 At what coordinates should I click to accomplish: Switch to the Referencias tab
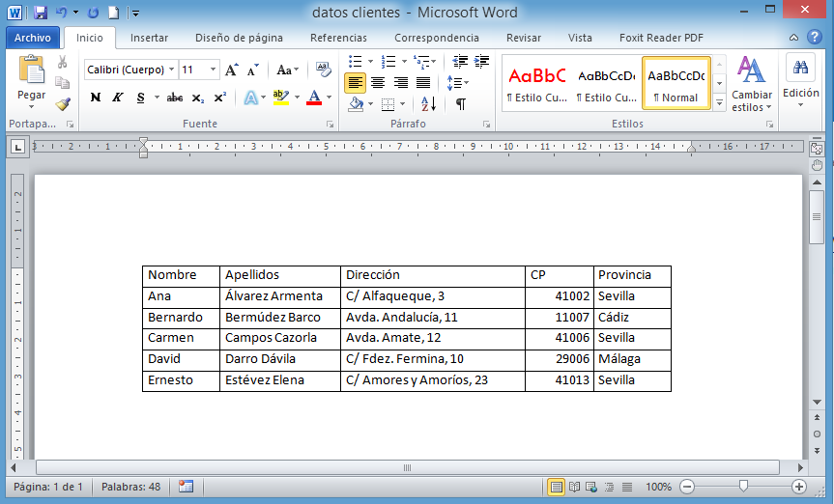click(338, 38)
